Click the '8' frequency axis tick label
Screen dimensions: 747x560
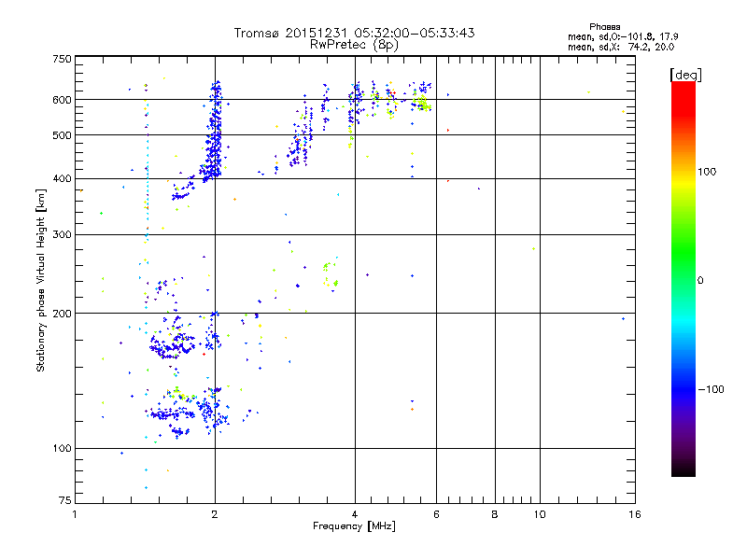495,514
